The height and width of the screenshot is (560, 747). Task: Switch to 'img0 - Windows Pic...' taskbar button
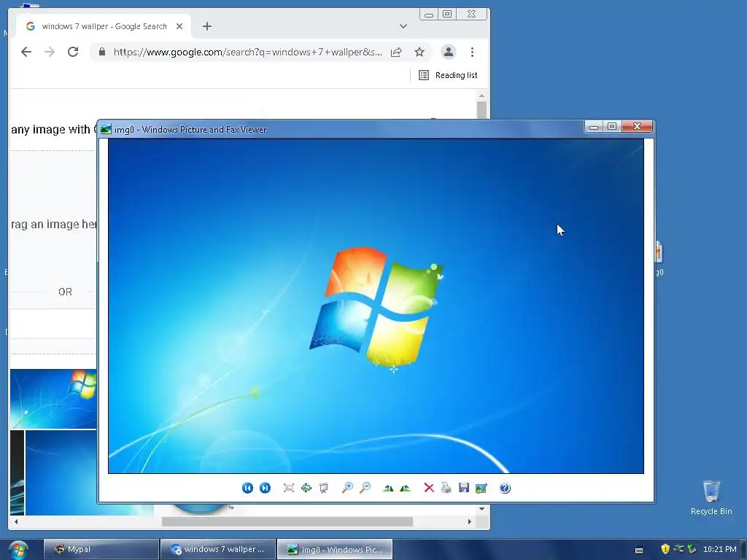pyautogui.click(x=335, y=550)
